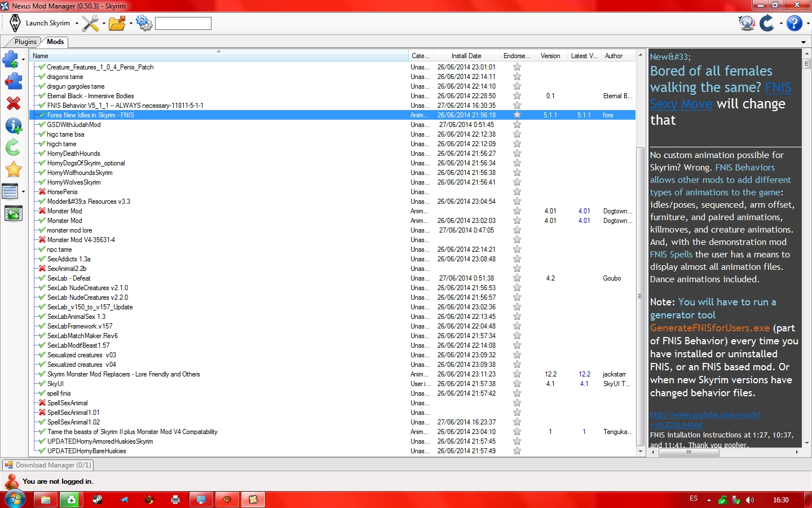
Task: Click the Steam icon in the taskbar
Action: point(98,500)
